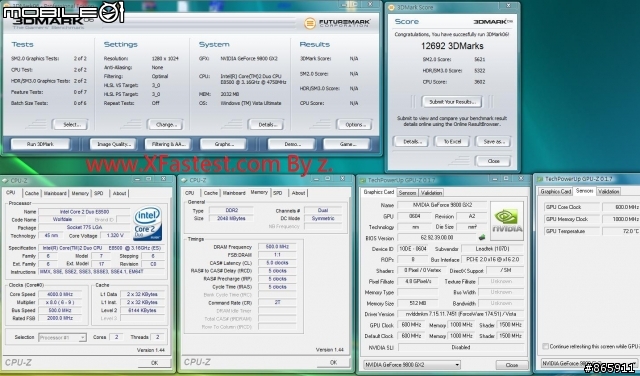Open Validation tab in GPU-Z Sensors window
This screenshot has width=640, height=376.
pyautogui.click(x=609, y=191)
